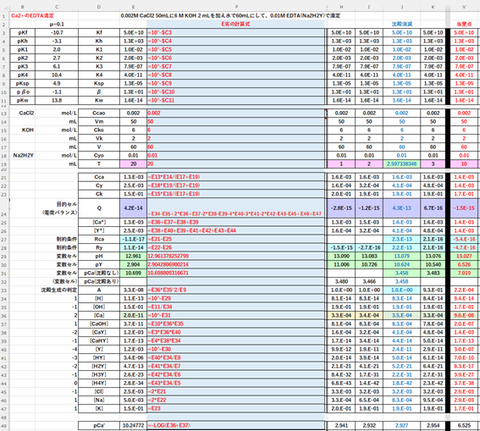The image size is (480, 431).
Task: Click the 'μ=0.1' cell
Action: [57, 24]
